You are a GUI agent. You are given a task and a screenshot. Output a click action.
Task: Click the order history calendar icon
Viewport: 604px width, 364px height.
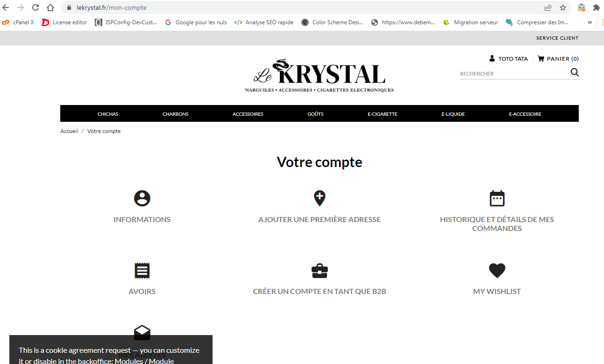(x=497, y=198)
